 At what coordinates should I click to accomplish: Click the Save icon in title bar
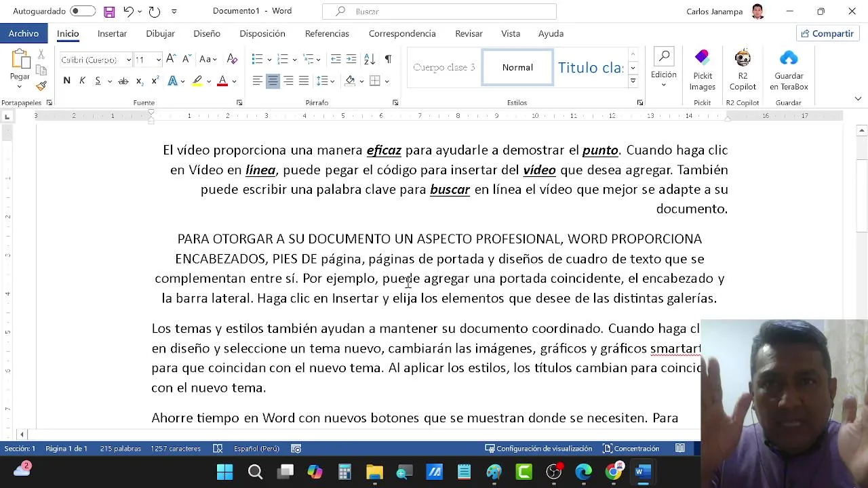pos(109,12)
